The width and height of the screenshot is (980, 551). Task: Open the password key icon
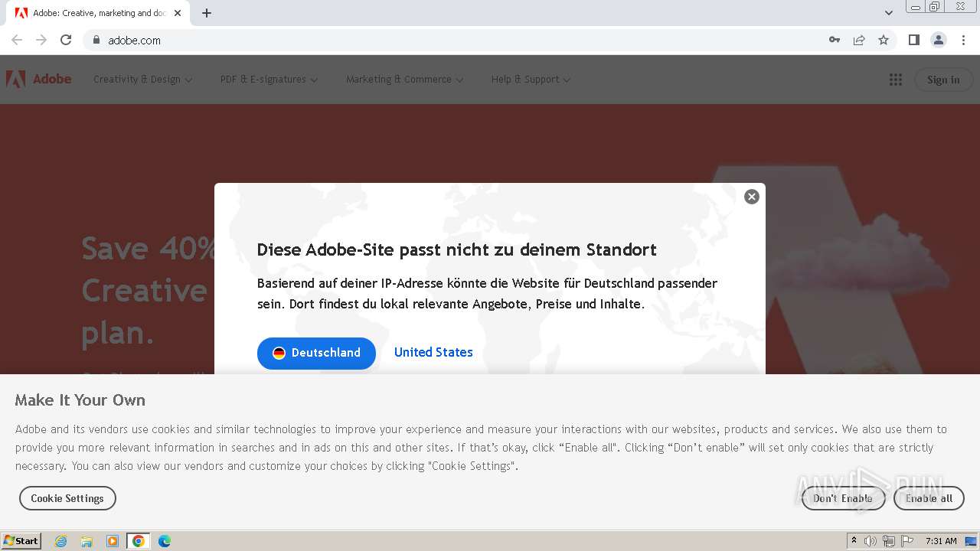click(x=835, y=40)
